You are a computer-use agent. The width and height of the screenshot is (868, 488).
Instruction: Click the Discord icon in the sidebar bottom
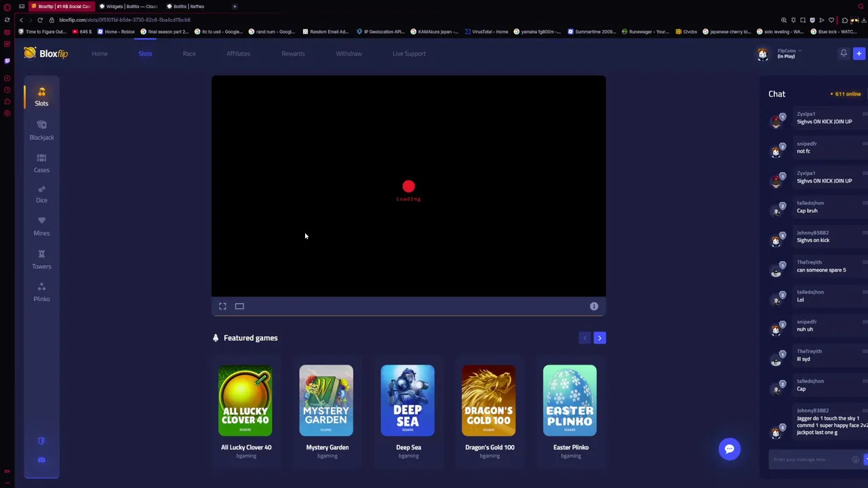(x=41, y=460)
